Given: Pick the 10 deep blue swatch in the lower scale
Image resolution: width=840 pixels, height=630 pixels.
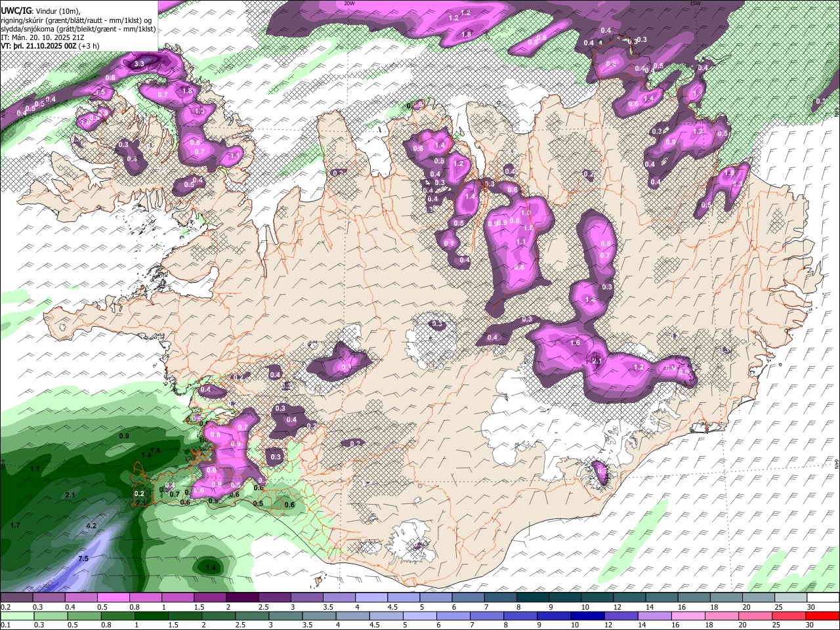Looking at the screenshot, I should click(x=587, y=616).
